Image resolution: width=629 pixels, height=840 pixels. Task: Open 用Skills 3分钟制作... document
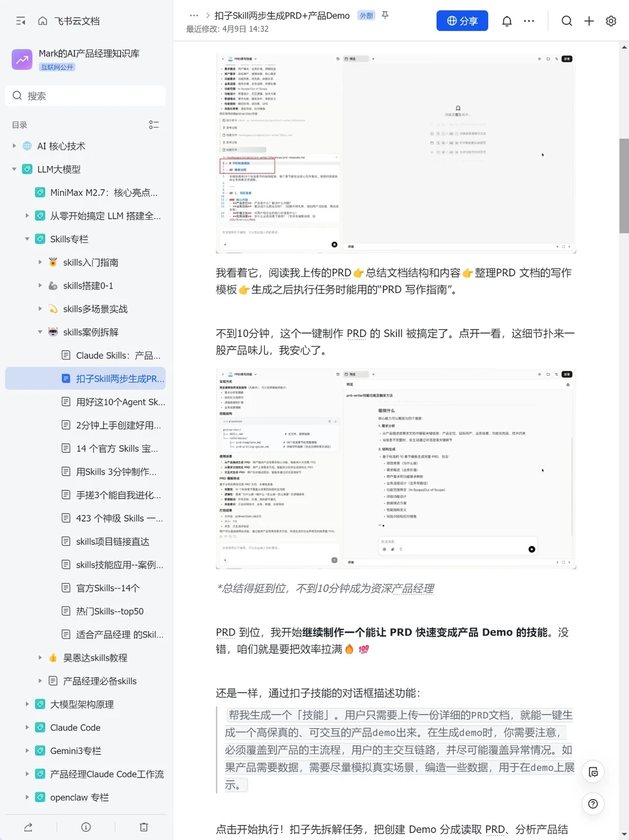(x=86, y=472)
